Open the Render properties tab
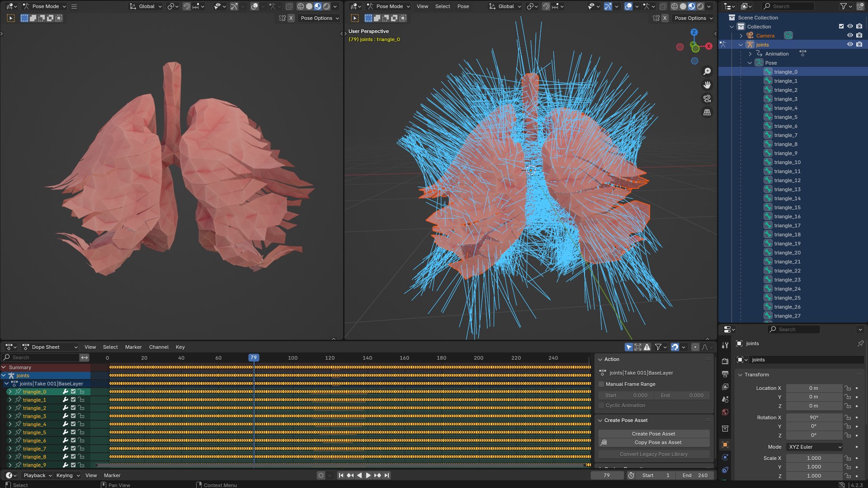Image resolution: width=868 pixels, height=488 pixels. click(x=725, y=361)
